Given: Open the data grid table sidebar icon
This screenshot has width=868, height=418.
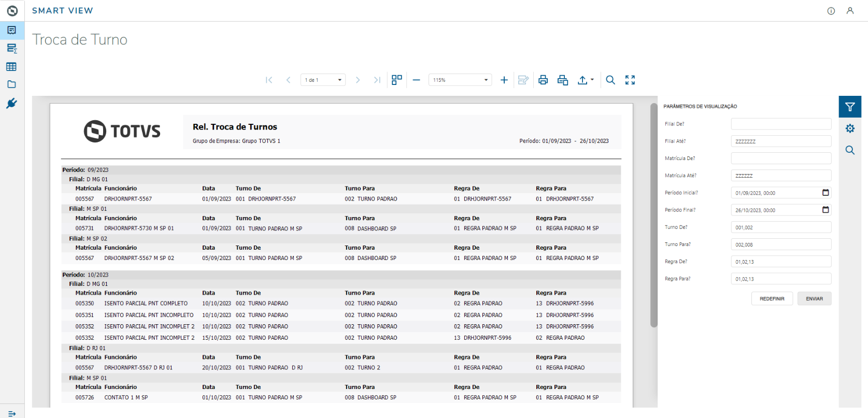Looking at the screenshot, I should 11,67.
